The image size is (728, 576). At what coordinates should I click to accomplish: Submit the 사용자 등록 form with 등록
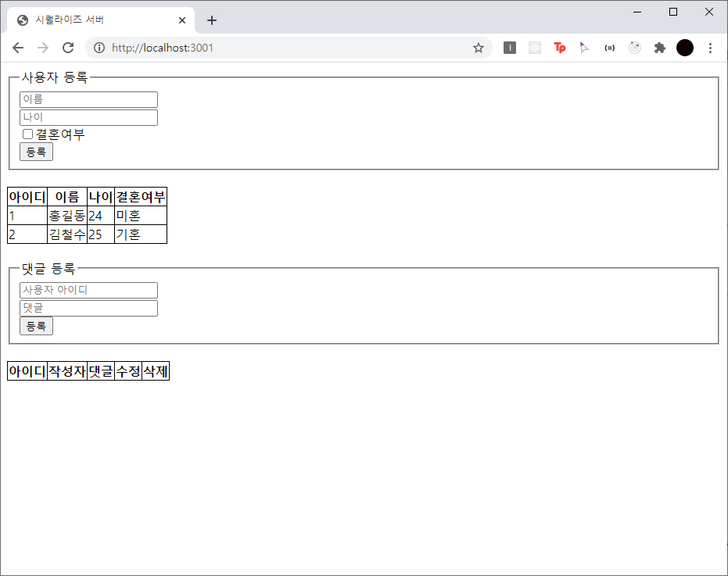[36, 152]
